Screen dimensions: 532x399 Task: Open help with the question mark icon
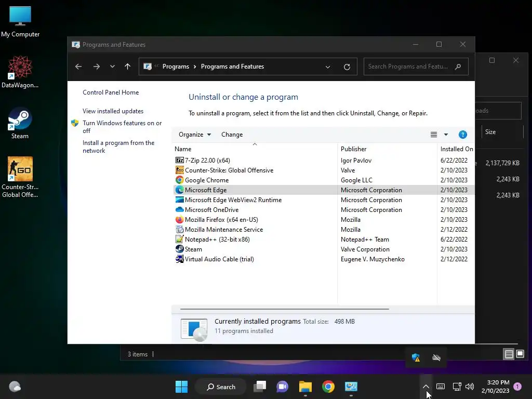point(462,135)
